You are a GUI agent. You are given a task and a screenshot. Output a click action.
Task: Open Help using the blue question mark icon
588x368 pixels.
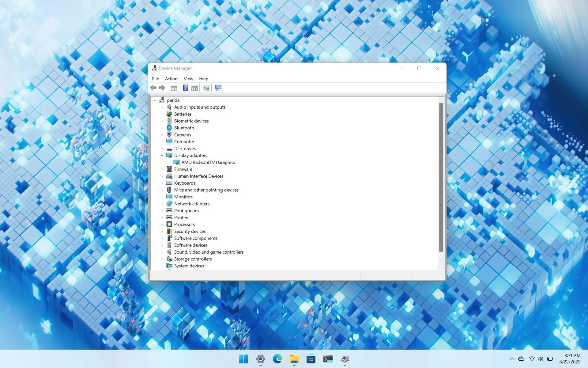pyautogui.click(x=185, y=88)
